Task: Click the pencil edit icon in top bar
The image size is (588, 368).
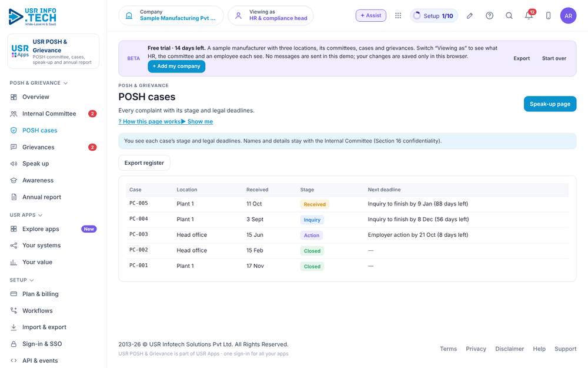Action: point(469,15)
